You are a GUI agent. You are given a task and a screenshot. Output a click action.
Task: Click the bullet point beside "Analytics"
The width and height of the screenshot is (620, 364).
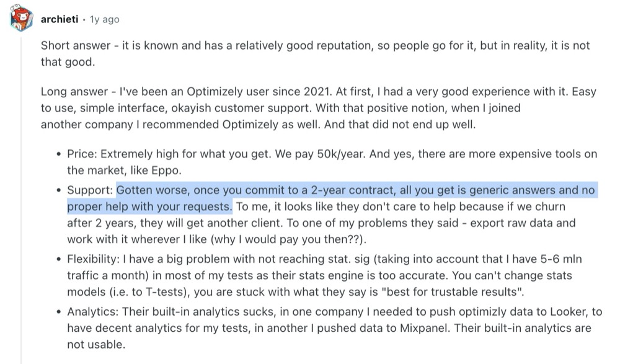(x=58, y=312)
